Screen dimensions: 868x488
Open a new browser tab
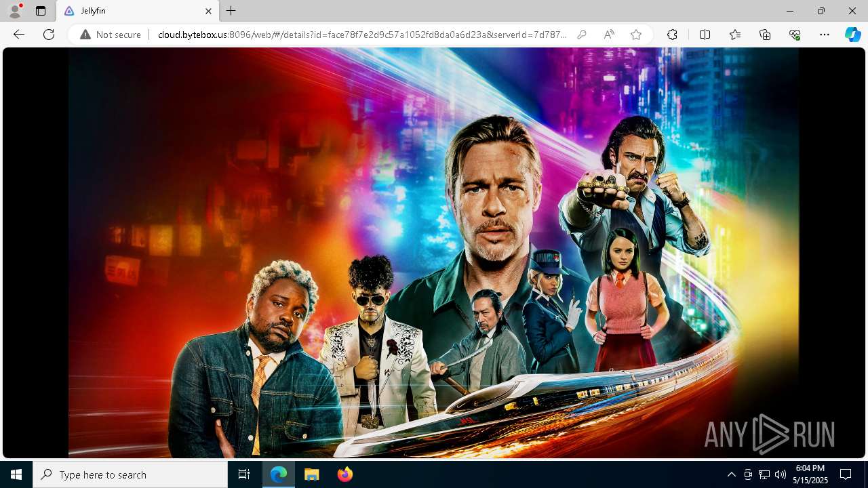pyautogui.click(x=231, y=11)
